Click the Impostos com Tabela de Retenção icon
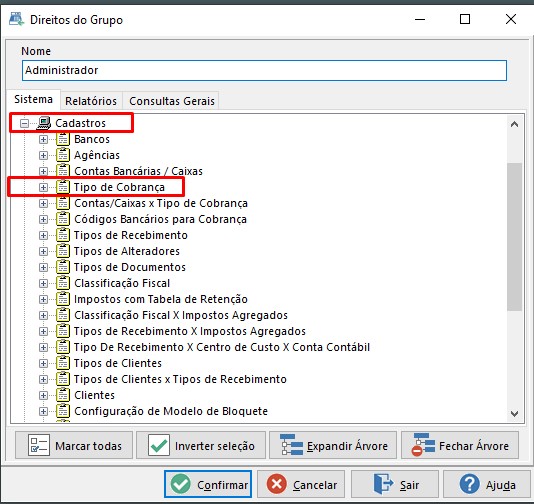Viewport: 534px width, 504px height. tap(63, 299)
